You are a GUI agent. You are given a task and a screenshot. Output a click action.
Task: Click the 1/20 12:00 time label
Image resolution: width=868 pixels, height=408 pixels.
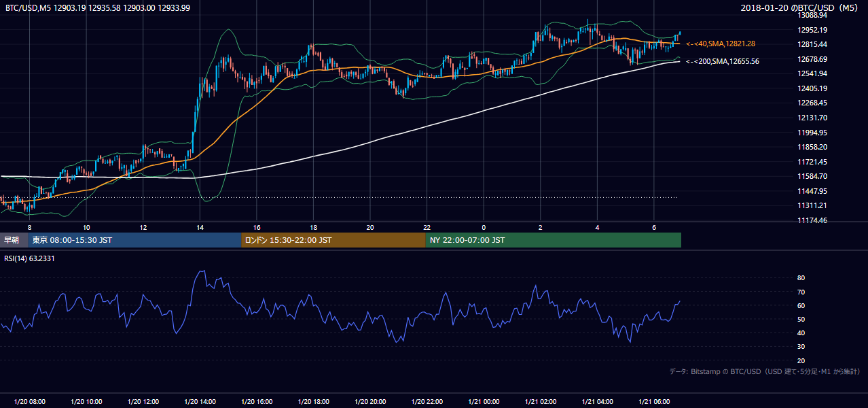(143, 402)
